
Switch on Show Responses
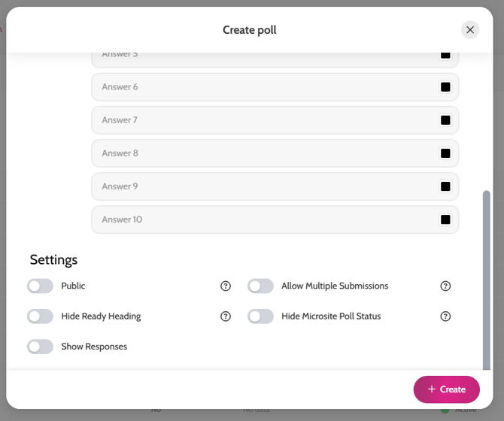point(40,347)
